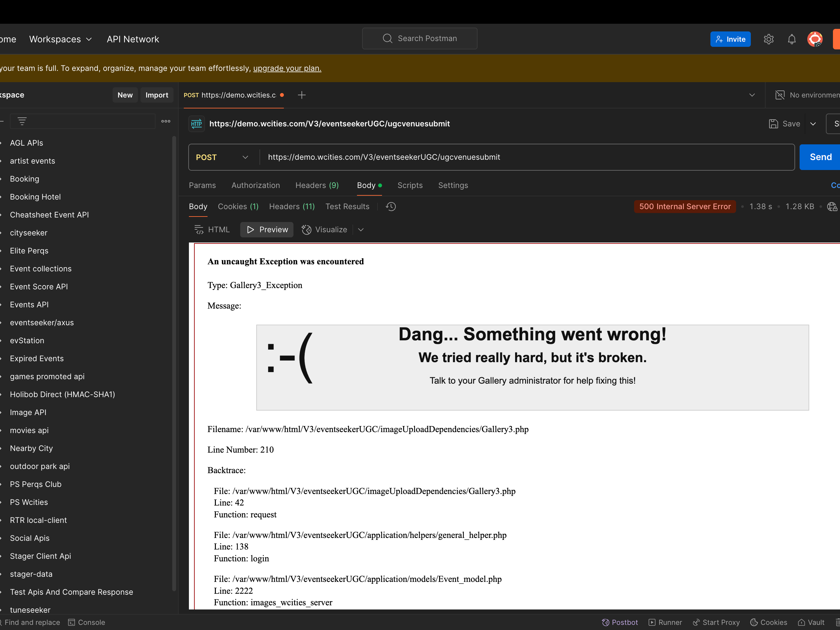Switch to the Authorization tab
840x630 pixels.
pos(256,185)
